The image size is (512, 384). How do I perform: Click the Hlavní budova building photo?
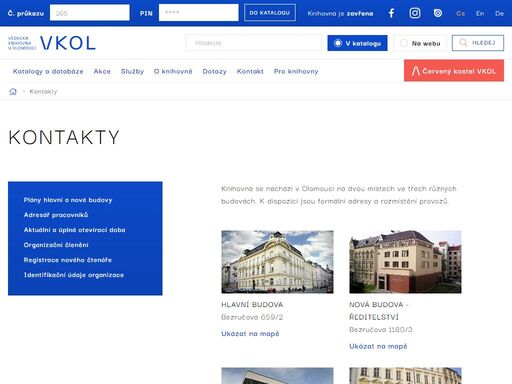(277, 262)
